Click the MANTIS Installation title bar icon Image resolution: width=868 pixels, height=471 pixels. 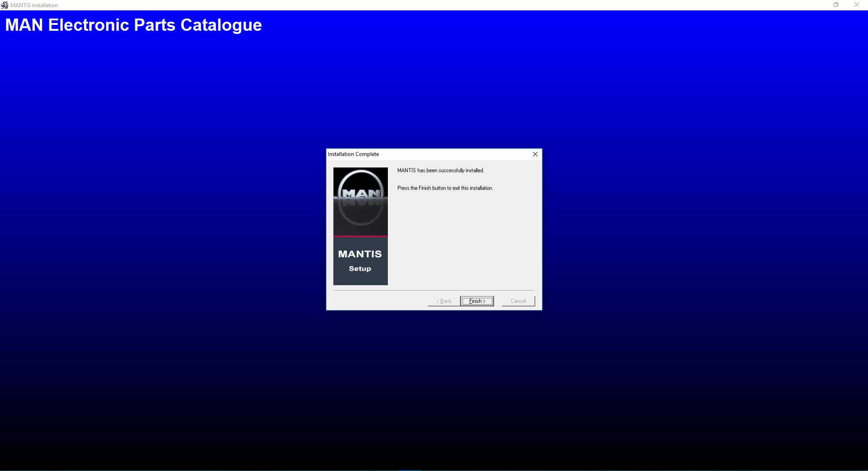(x=5, y=5)
